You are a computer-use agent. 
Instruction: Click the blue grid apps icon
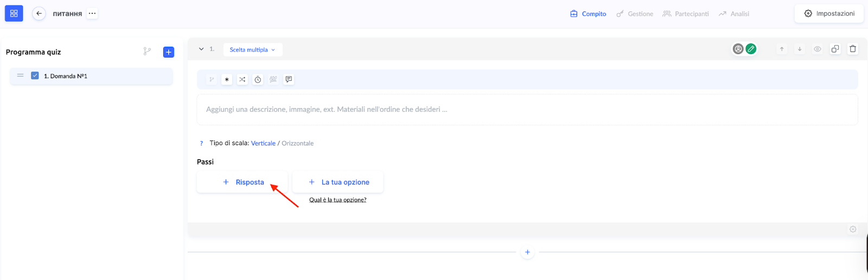pyautogui.click(x=14, y=14)
